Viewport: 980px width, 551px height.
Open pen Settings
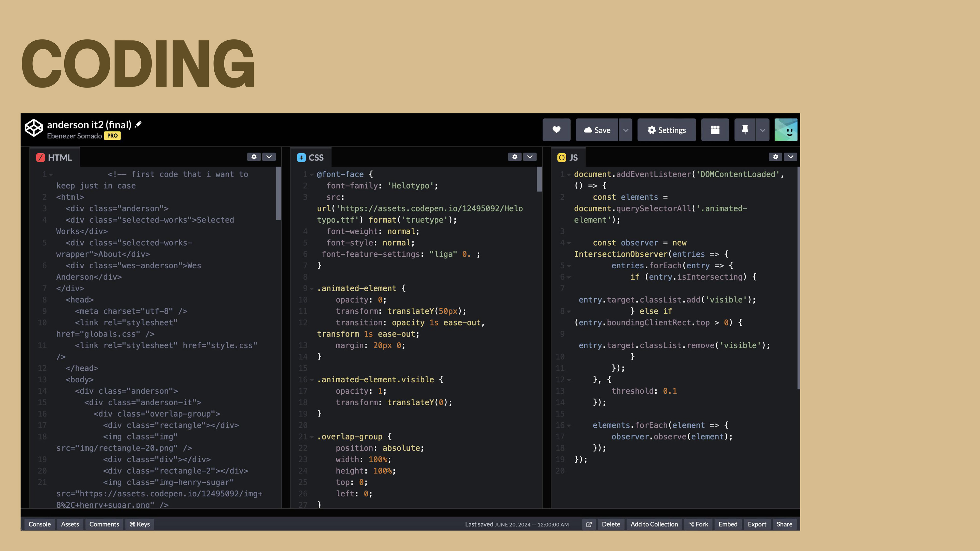point(667,130)
